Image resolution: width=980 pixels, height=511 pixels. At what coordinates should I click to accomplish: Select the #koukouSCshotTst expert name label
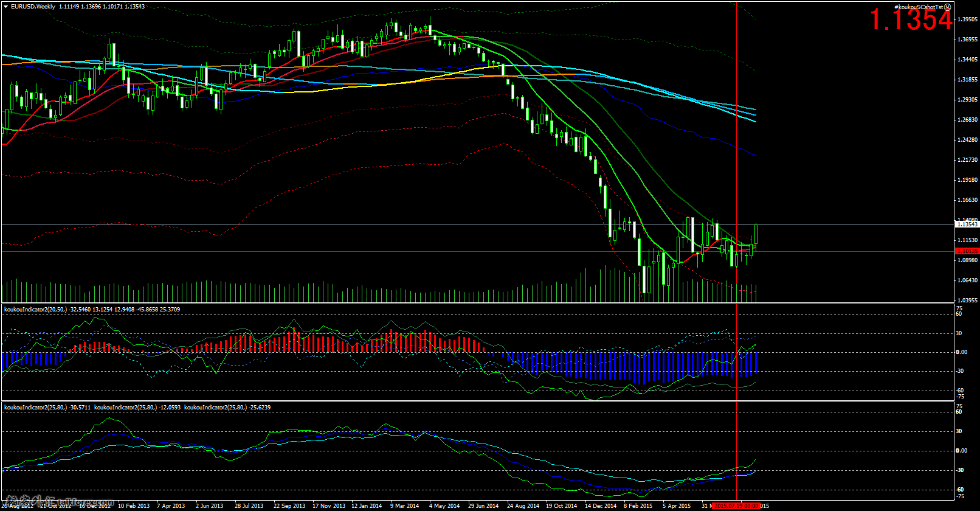point(918,7)
